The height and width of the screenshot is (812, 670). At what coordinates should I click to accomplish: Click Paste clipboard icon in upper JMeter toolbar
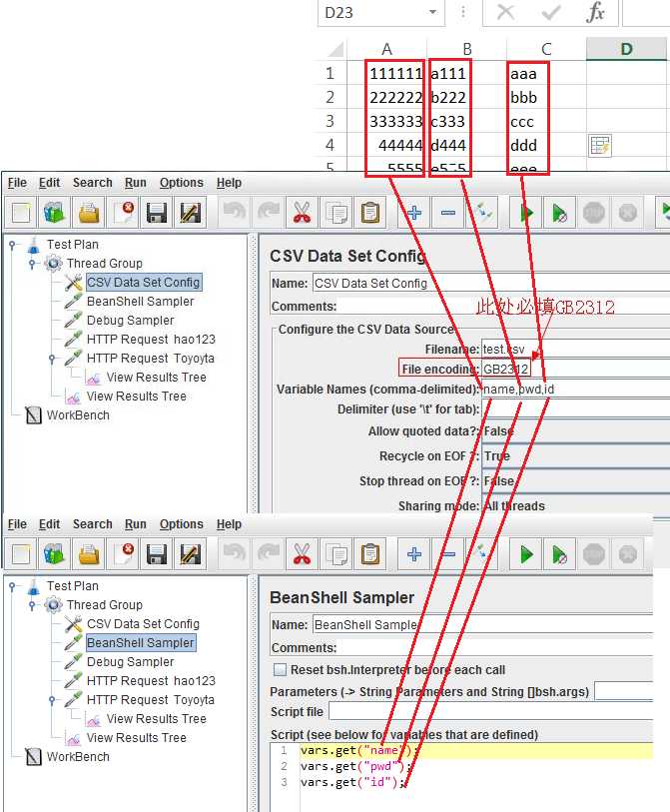[370, 213]
